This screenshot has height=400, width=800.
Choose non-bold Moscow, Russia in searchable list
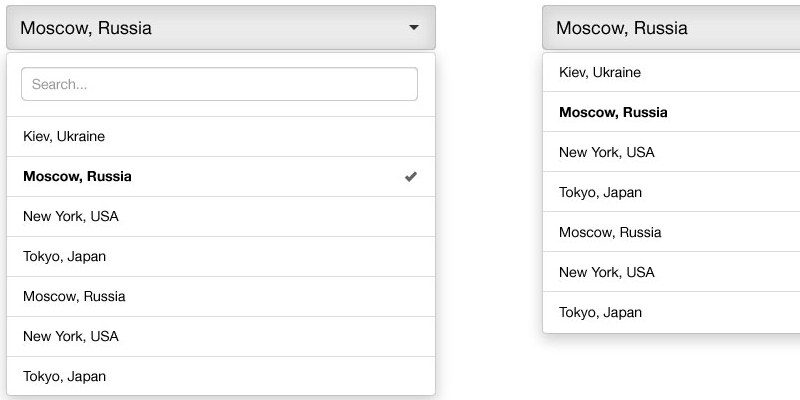tap(74, 296)
